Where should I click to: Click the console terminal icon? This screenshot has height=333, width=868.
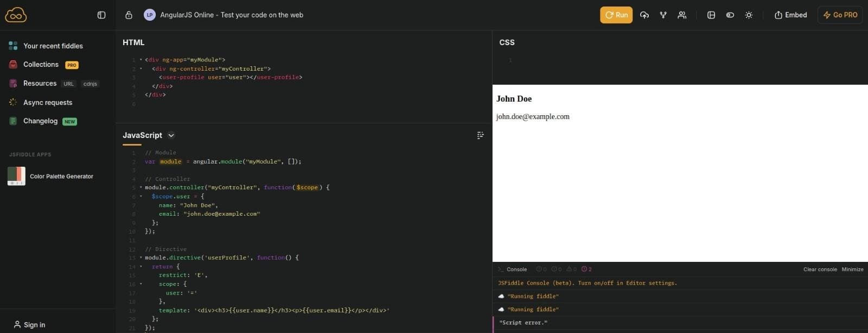501,269
